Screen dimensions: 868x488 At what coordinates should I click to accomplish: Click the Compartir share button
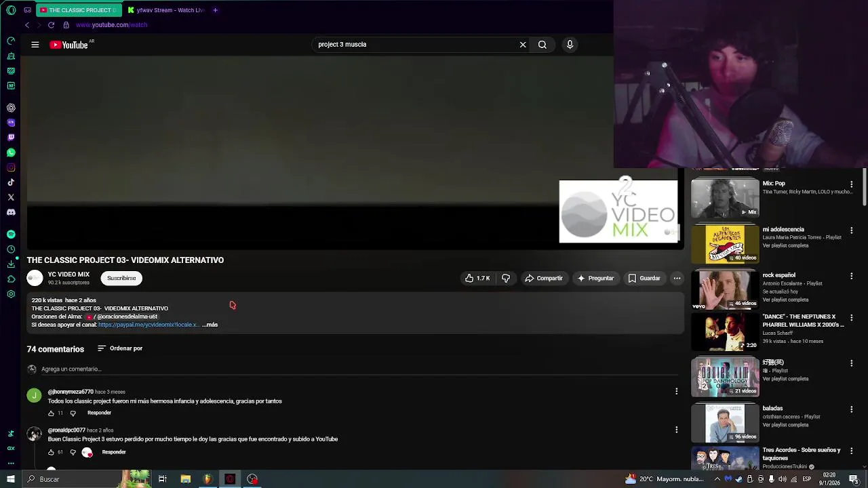(x=544, y=278)
